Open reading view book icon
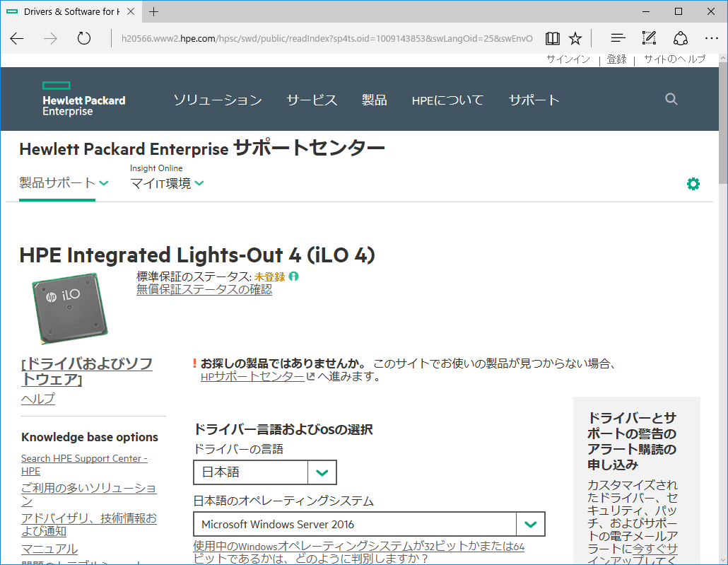Screen dimensions: 728x565 pos(553,39)
